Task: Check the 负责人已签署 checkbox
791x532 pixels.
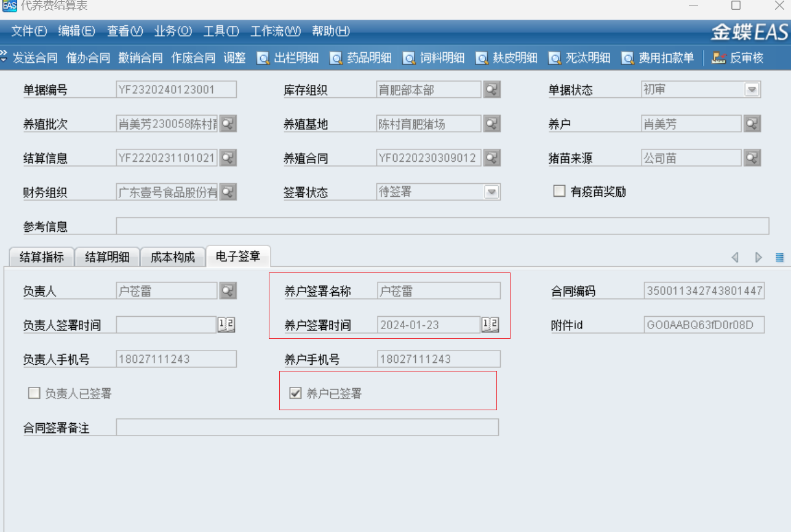Action: tap(34, 394)
